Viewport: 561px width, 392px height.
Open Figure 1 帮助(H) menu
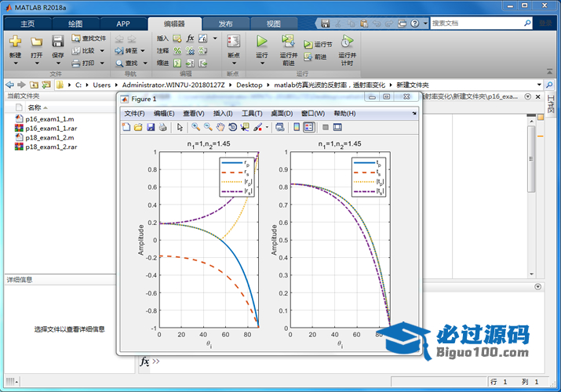click(344, 113)
